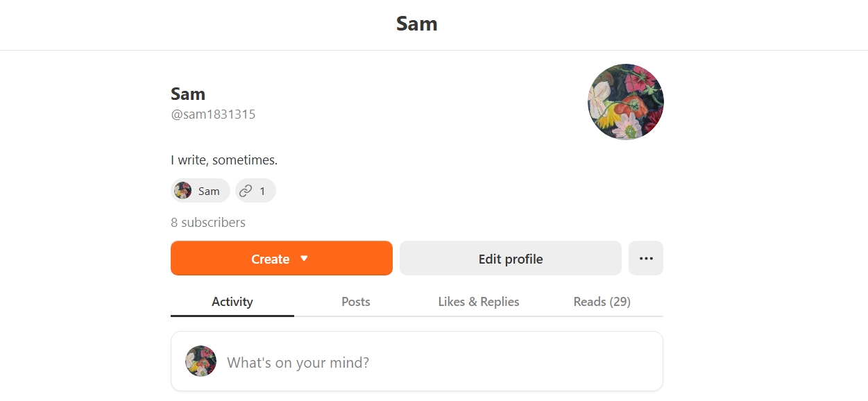Open Edit profile

(x=511, y=258)
